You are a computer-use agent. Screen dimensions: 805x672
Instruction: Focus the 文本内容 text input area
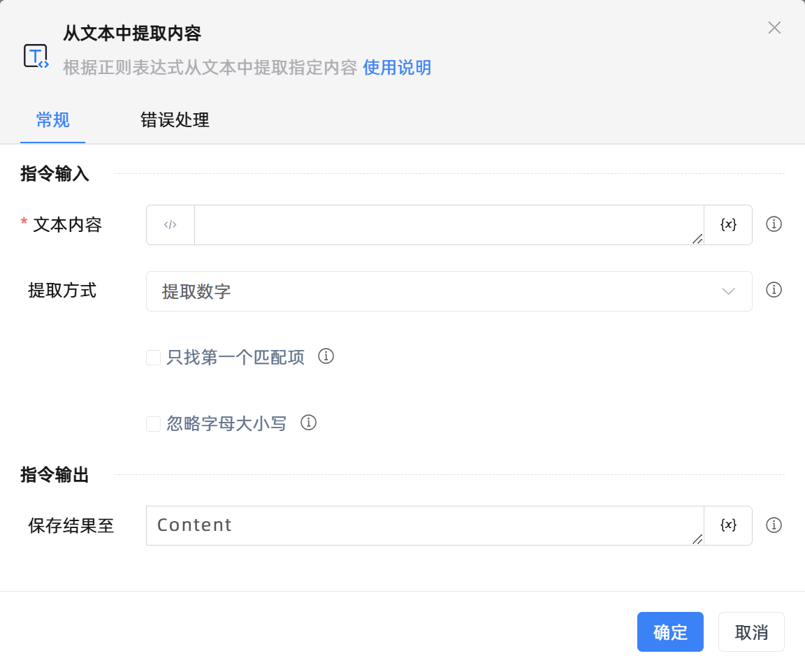(449, 225)
